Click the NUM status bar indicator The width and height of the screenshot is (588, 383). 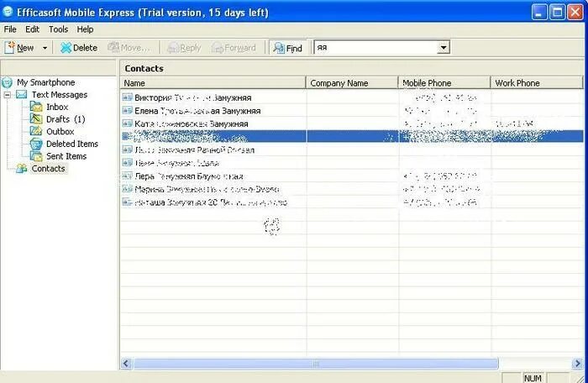[x=533, y=378]
